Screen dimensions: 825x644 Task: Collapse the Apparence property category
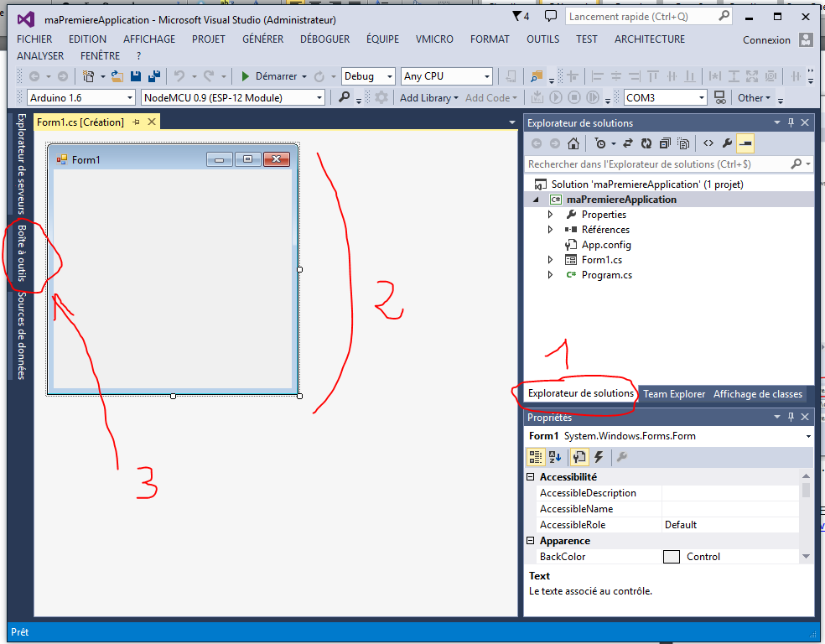531,540
